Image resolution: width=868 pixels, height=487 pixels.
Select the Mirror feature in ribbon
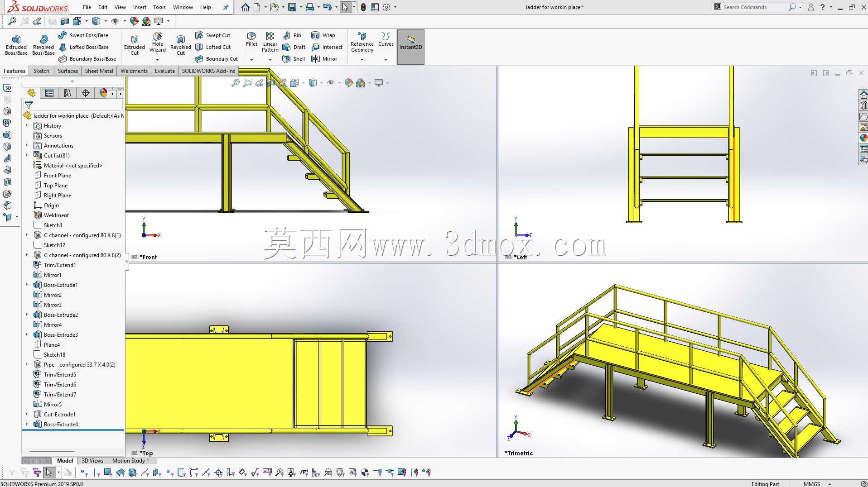point(324,59)
